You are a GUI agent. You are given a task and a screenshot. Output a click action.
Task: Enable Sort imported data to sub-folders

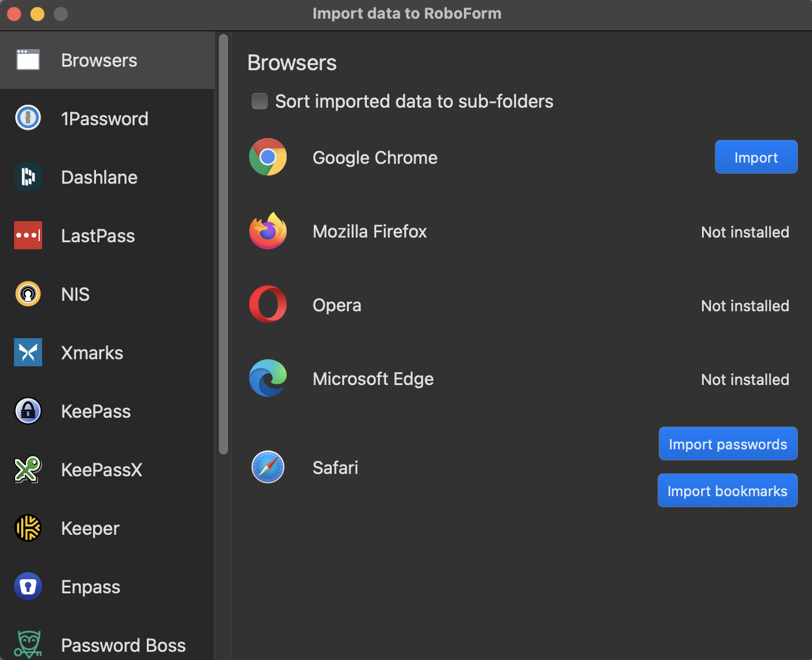(260, 101)
